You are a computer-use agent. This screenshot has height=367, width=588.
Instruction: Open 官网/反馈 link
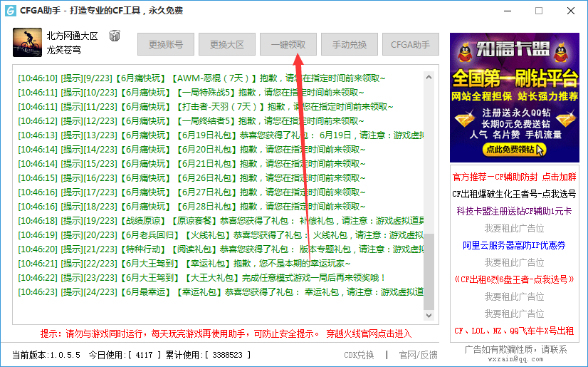(418, 355)
